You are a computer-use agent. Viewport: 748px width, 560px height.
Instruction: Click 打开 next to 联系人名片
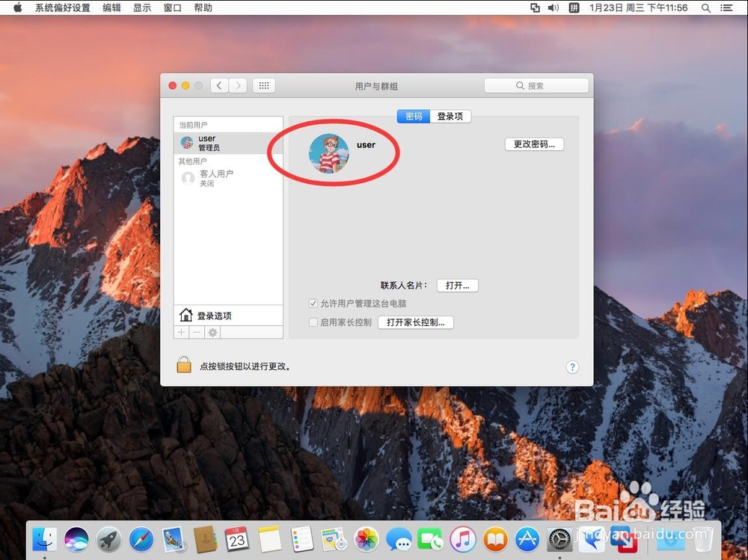point(457,285)
